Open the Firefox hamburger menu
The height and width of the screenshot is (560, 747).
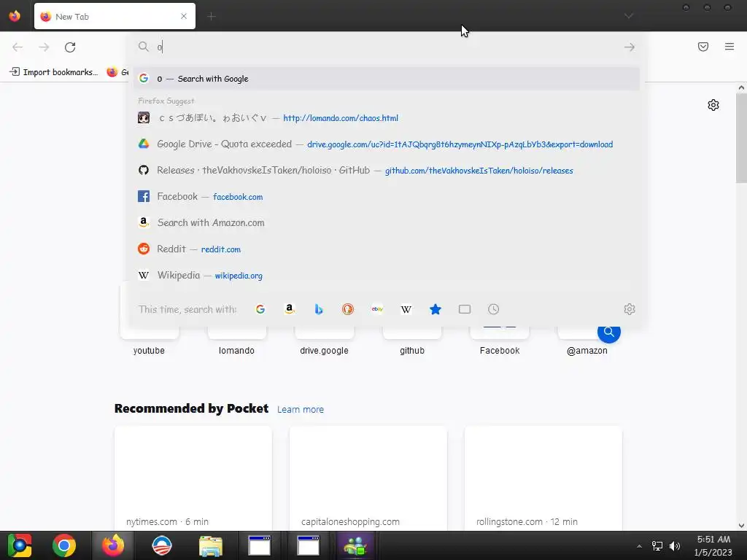pos(729,47)
